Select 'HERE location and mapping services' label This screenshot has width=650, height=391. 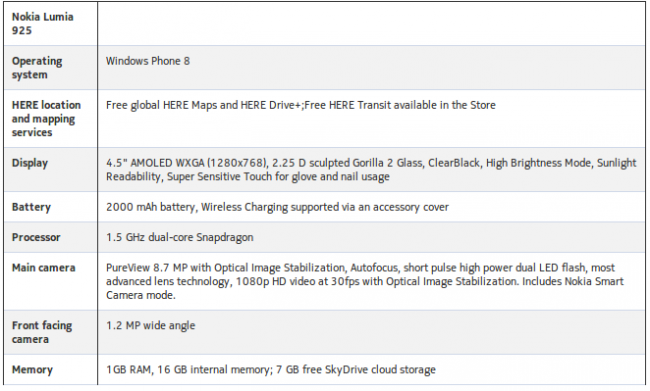point(46,119)
